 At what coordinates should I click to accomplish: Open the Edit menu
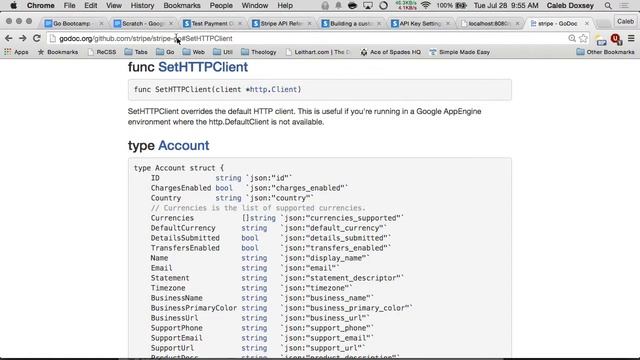click(91, 6)
